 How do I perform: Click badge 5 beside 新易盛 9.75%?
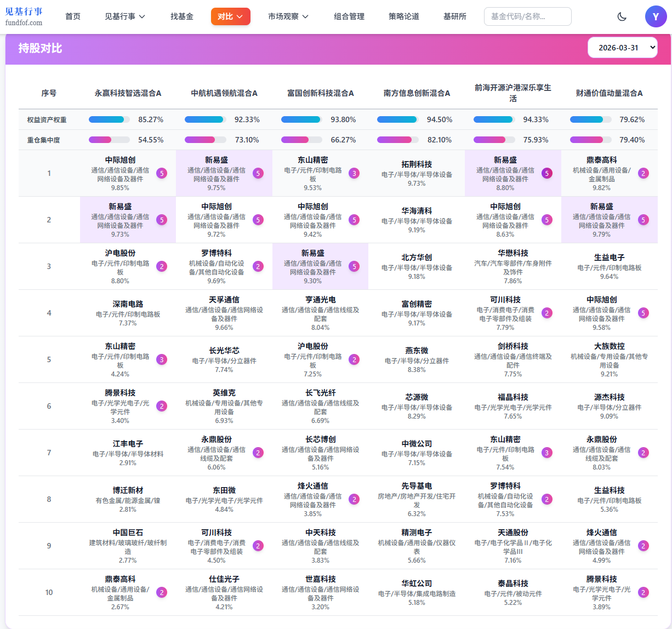tap(258, 173)
